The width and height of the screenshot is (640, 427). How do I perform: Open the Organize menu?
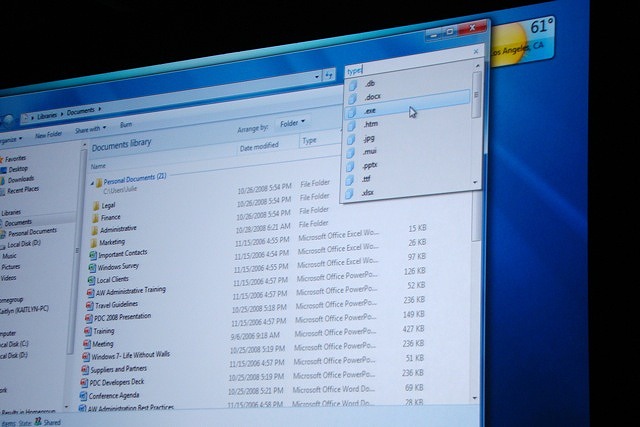10,140
